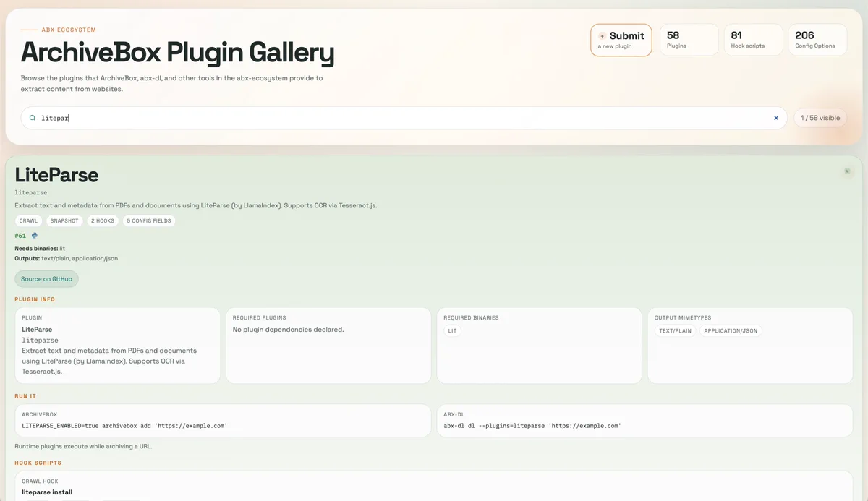Screen dimensions: 868x501
Task: Click the 'Outputs: text/plain, application/json' line
Action: coord(67,258)
